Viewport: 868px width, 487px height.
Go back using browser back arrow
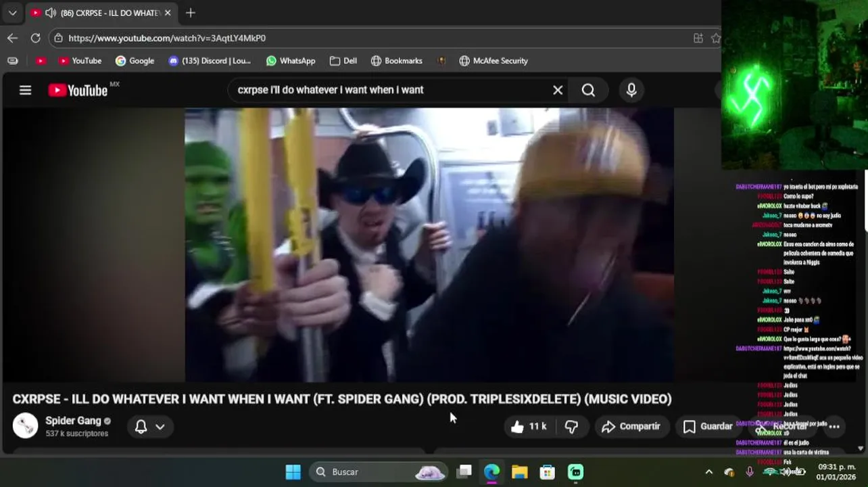(x=12, y=38)
